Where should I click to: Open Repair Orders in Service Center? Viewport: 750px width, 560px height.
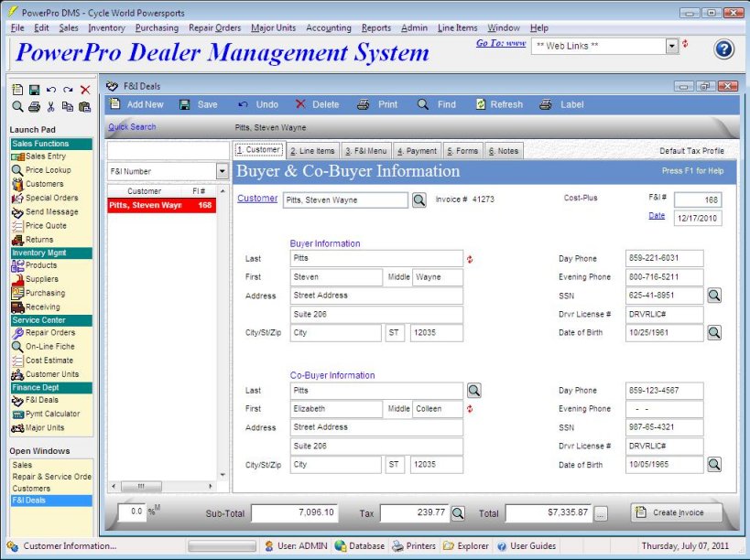pyautogui.click(x=49, y=333)
